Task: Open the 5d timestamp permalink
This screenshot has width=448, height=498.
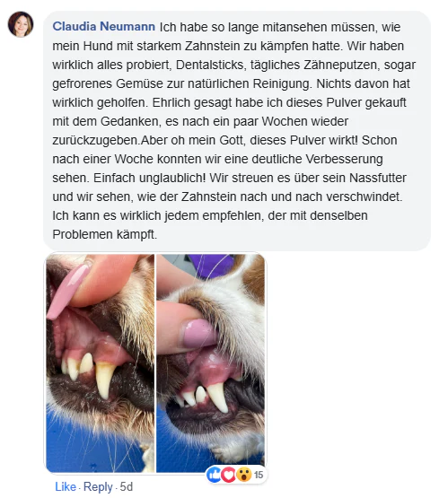Action: coord(126,486)
